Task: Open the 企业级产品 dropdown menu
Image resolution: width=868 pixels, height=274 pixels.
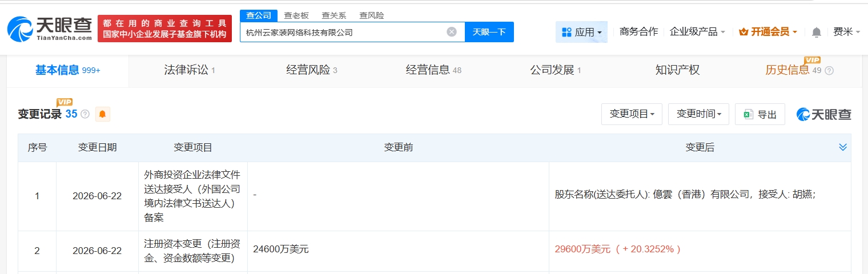Action: click(x=697, y=32)
